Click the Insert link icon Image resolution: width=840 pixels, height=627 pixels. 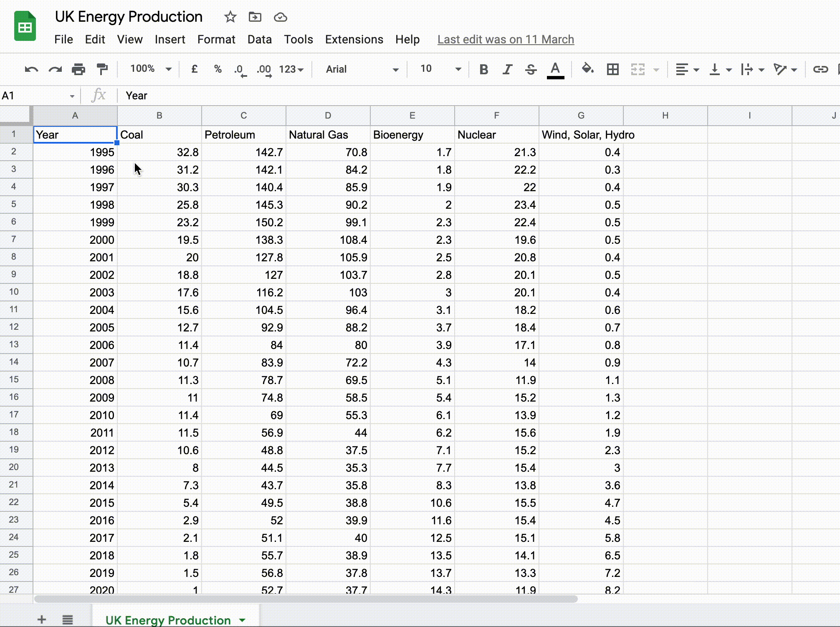pyautogui.click(x=820, y=69)
